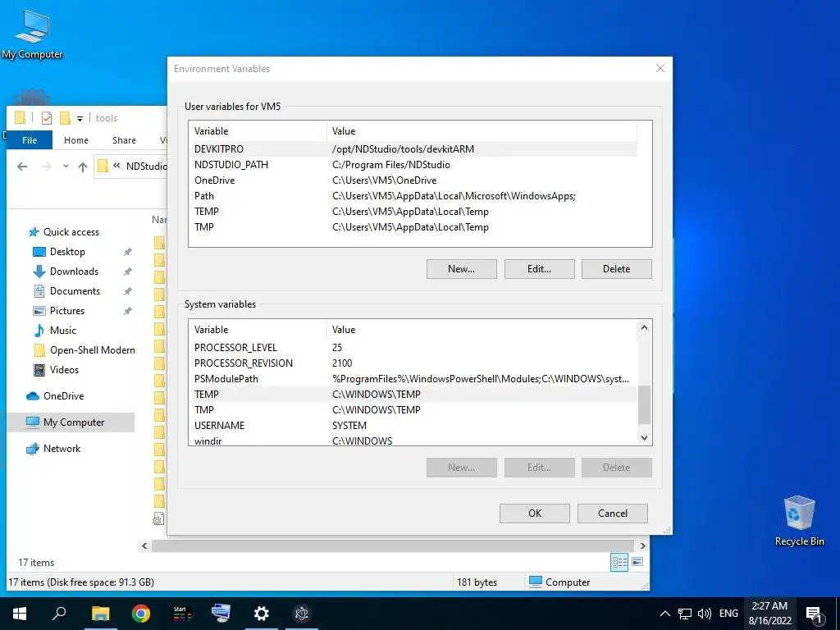The height and width of the screenshot is (630, 840).
Task: Click Edit under user variables
Action: tap(539, 269)
